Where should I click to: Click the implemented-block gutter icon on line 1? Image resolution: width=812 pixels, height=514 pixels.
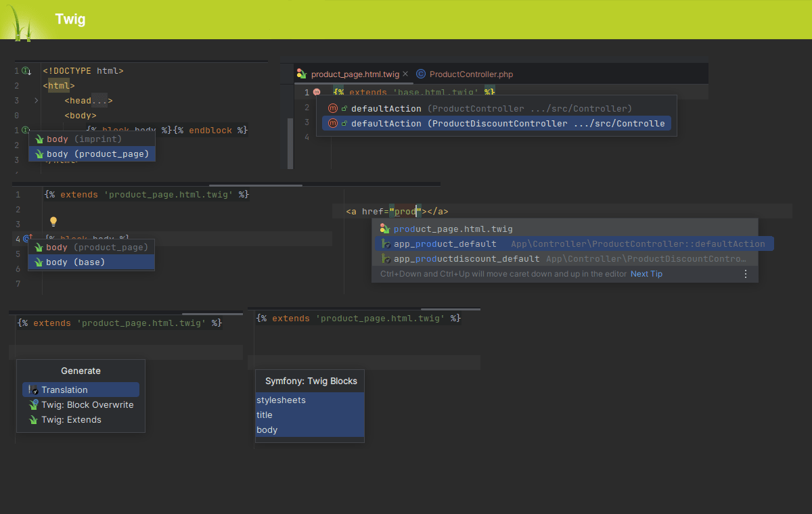point(26,71)
